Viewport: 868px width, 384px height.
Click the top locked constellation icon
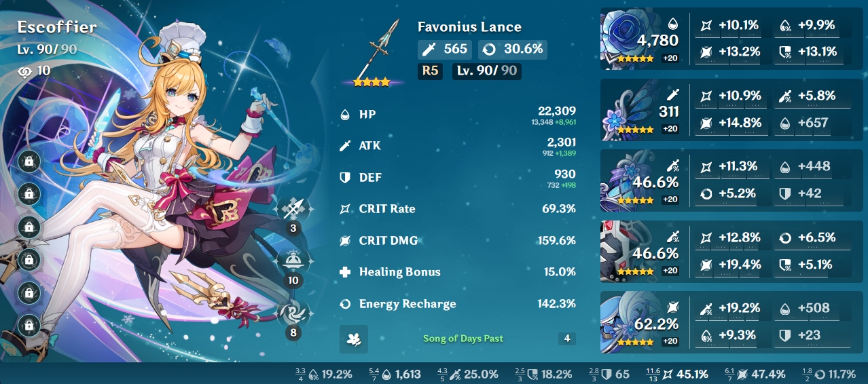pyautogui.click(x=29, y=161)
